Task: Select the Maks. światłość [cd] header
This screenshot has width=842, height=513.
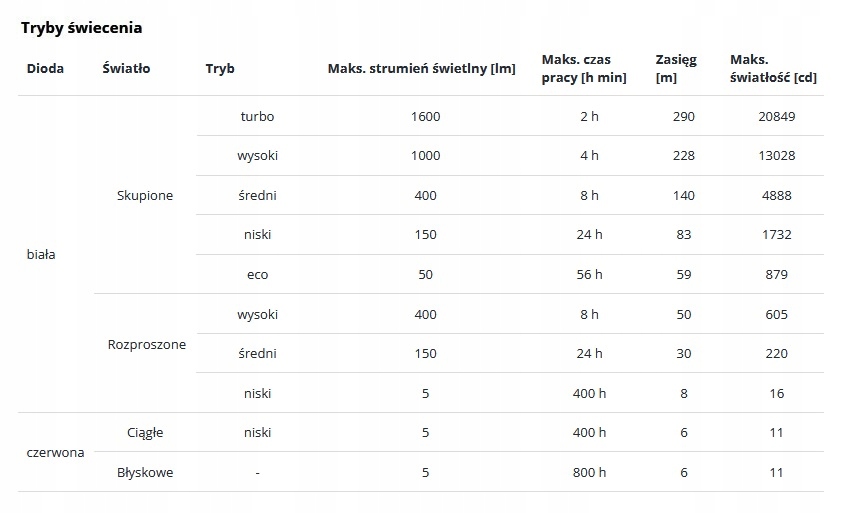Action: [773, 68]
